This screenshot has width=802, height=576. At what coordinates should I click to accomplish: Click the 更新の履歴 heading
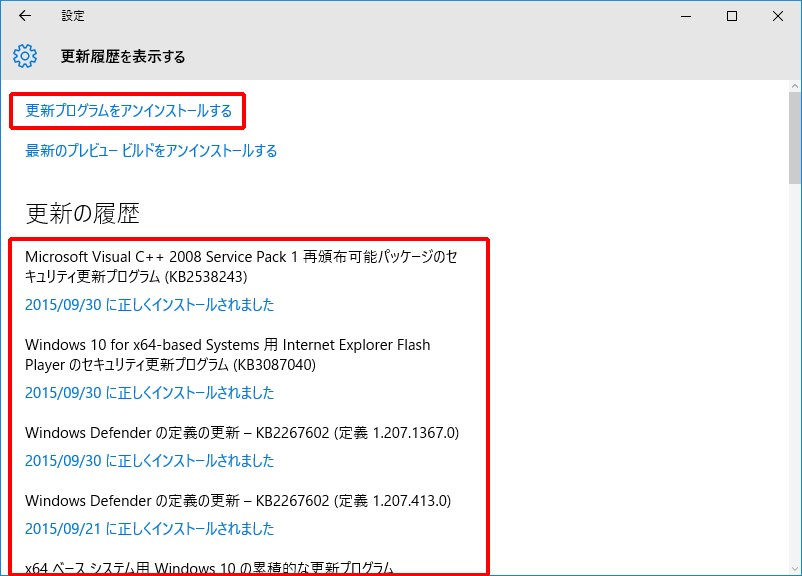pos(83,213)
